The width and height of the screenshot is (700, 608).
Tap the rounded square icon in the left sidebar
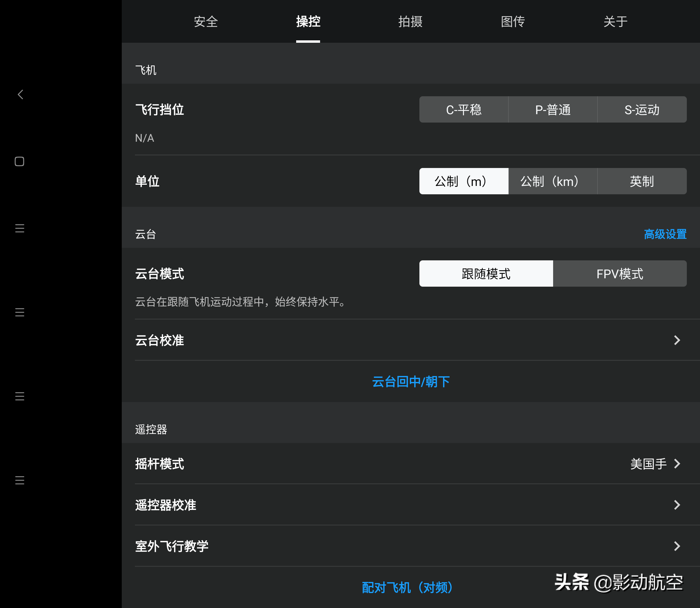19,161
